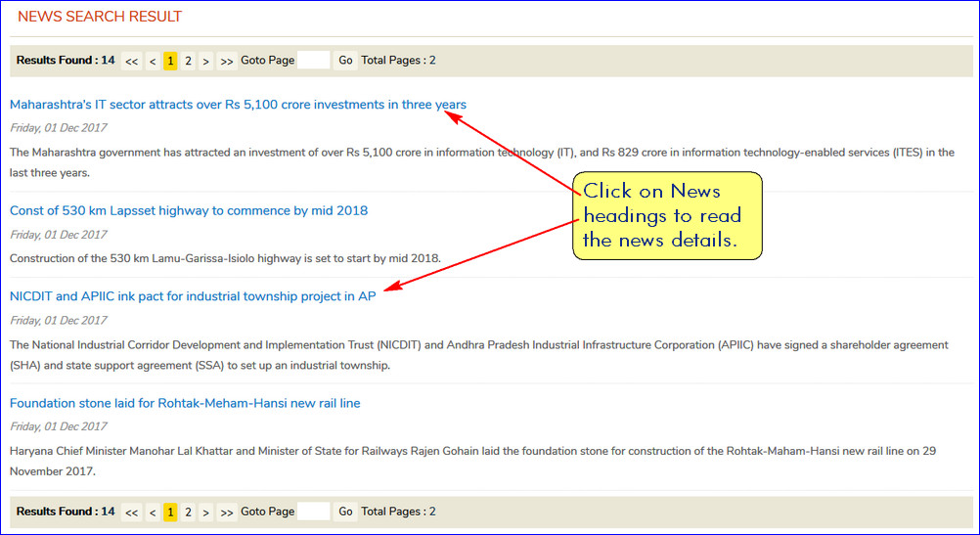980x535 pixels.
Task: Open the Lapsset highway construction news heading
Action: click(189, 210)
